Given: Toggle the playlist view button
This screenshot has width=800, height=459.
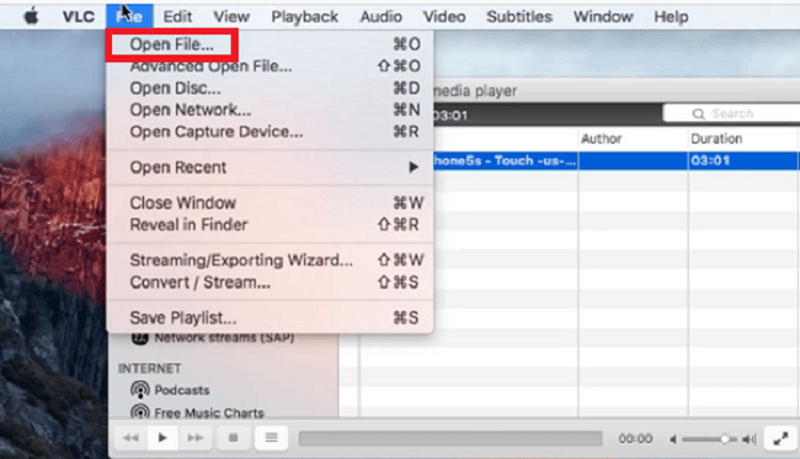Looking at the screenshot, I should [271, 438].
